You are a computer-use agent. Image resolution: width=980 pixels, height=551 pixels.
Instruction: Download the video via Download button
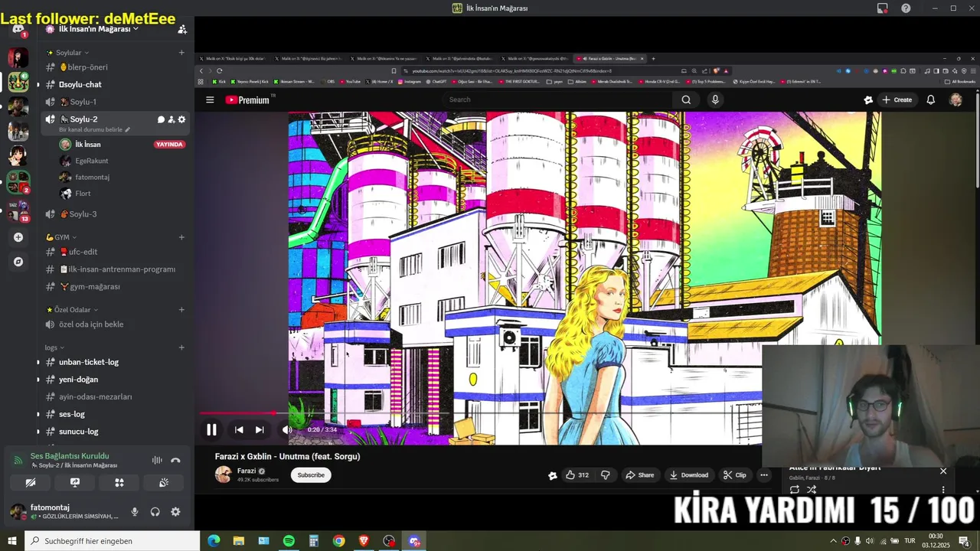click(689, 475)
